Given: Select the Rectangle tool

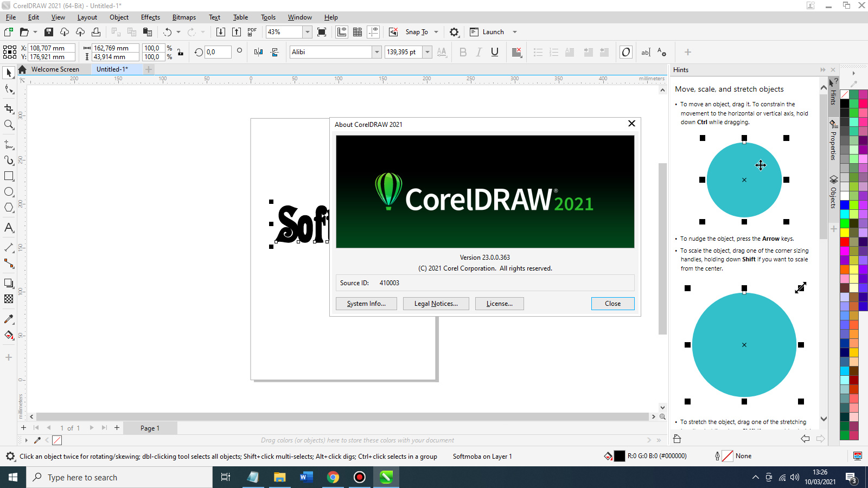Looking at the screenshot, I should tap(9, 176).
